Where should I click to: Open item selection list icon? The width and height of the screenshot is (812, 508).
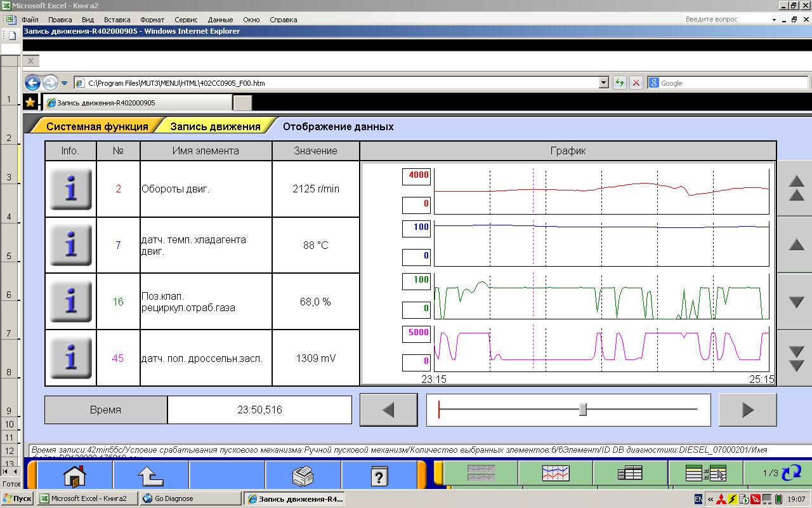[x=705, y=473]
